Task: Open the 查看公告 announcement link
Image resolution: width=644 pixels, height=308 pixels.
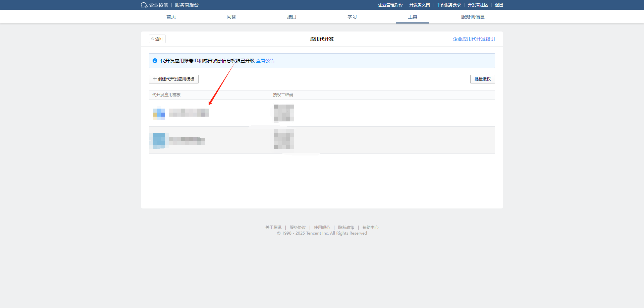Action: pyautogui.click(x=265, y=61)
